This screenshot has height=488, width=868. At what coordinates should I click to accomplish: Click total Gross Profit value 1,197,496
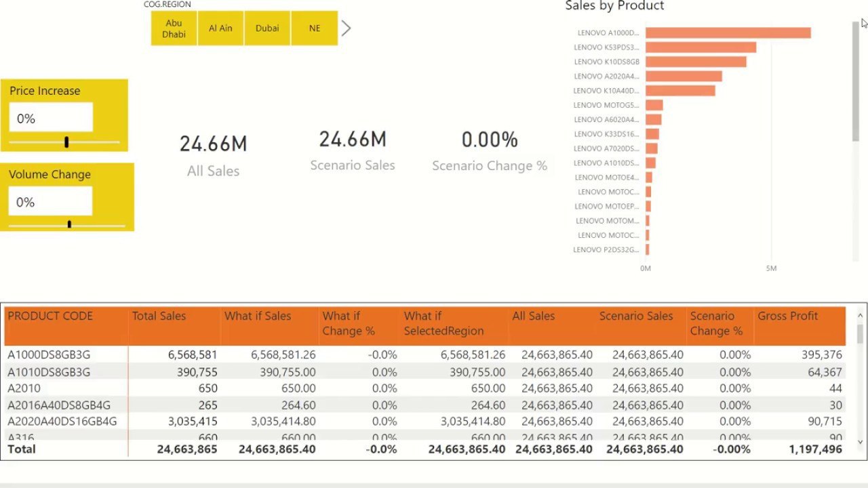point(816,449)
